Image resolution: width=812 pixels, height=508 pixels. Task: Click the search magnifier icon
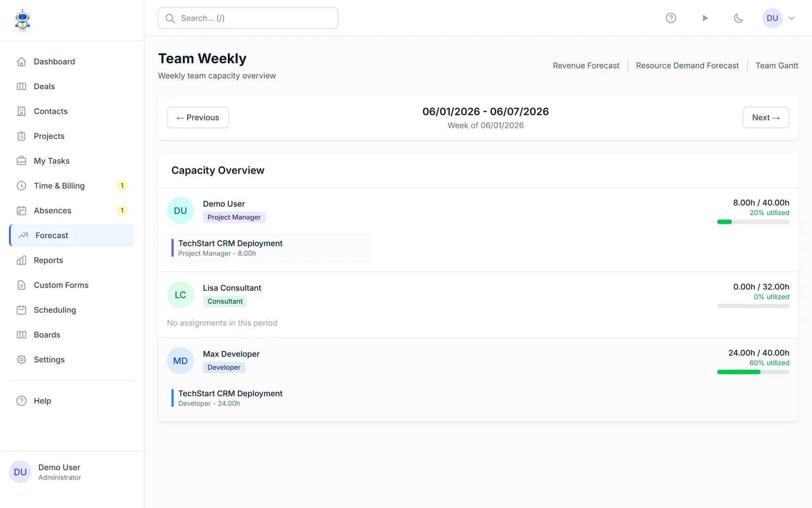click(171, 18)
